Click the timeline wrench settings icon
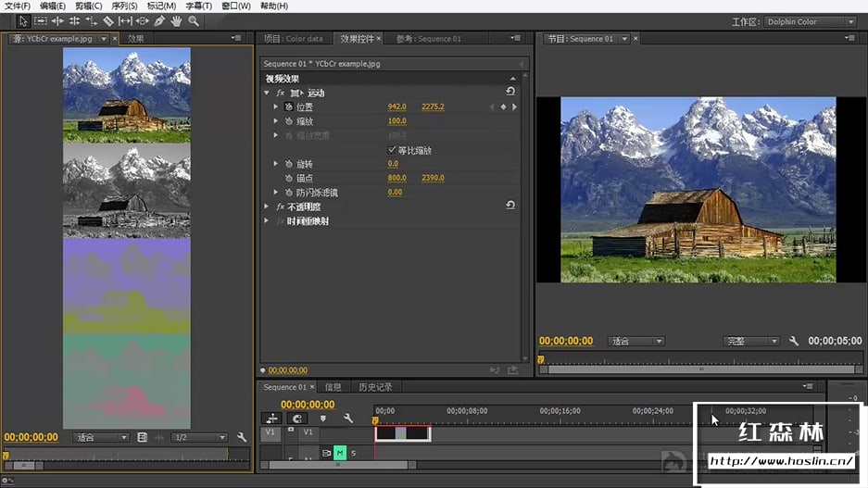This screenshot has width=868, height=488. click(x=348, y=419)
